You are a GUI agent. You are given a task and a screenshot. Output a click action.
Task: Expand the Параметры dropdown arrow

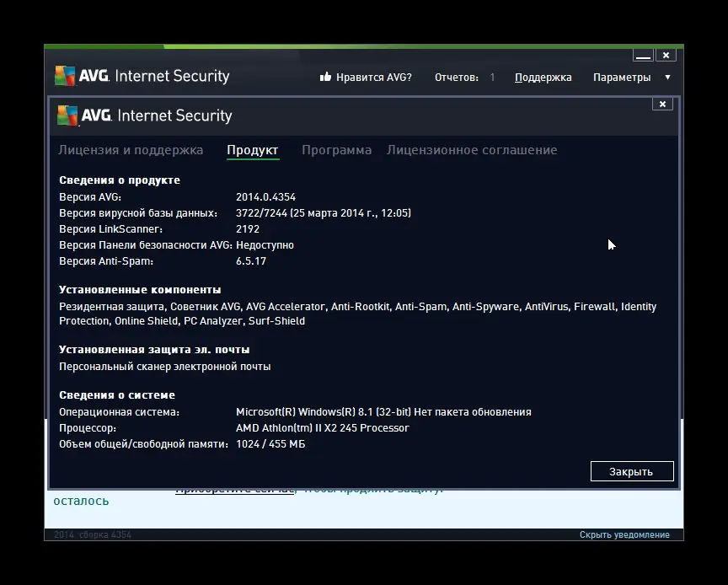tap(667, 78)
